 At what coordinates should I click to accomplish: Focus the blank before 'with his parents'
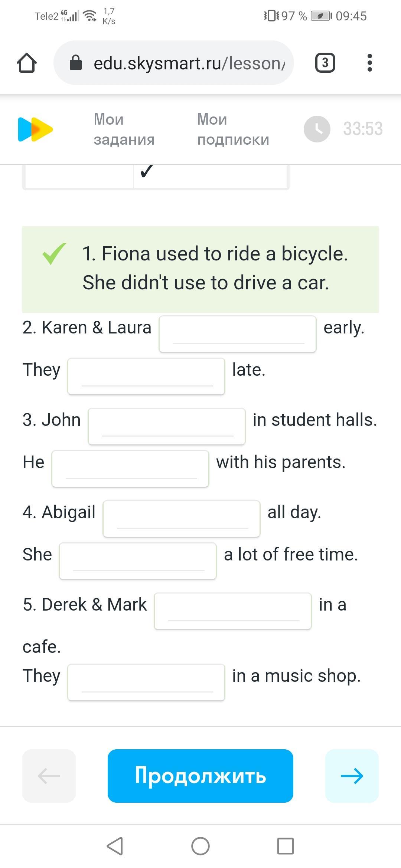(x=130, y=468)
